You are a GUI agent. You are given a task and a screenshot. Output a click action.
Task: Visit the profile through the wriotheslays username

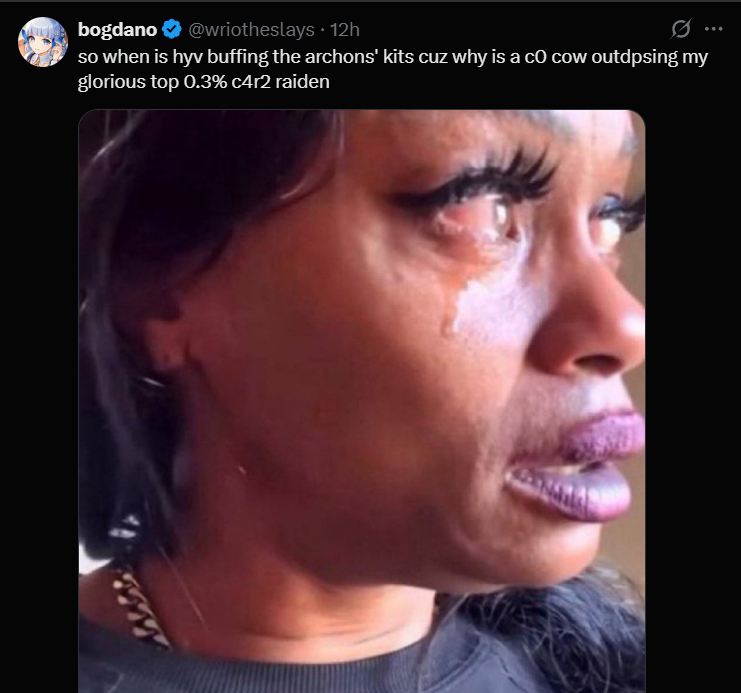click(251, 29)
